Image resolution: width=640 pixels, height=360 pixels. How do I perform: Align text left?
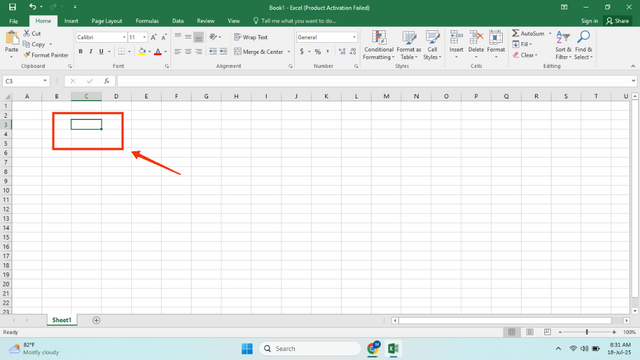pos(178,51)
